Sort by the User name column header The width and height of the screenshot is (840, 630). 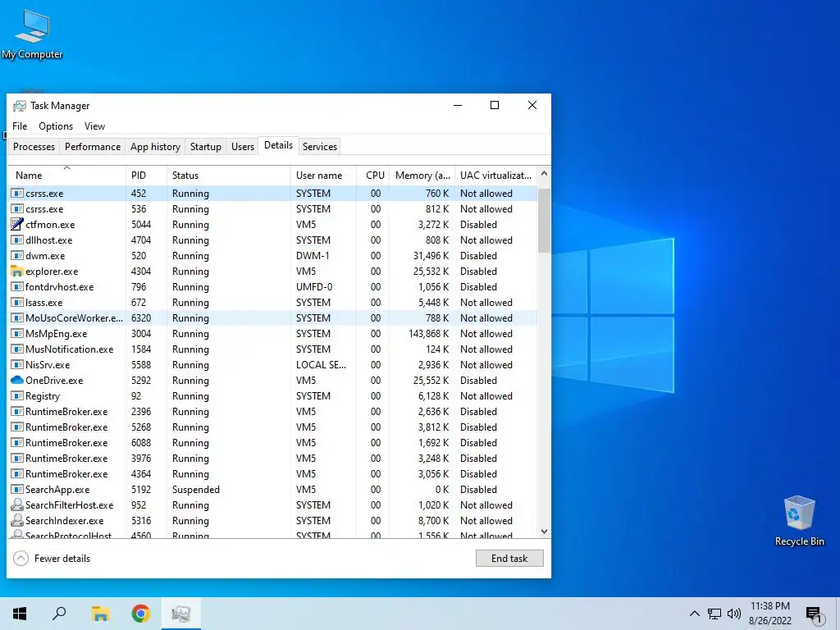coord(323,176)
